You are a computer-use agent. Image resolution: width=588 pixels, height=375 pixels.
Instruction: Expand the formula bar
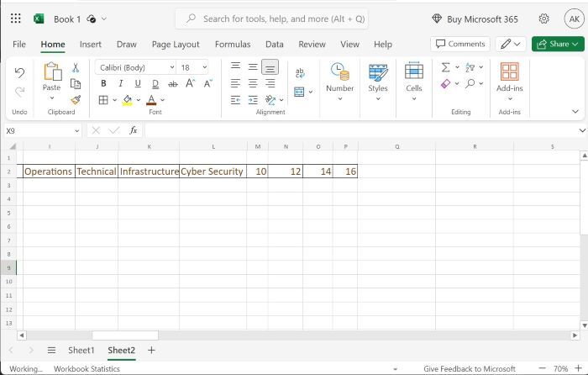(x=582, y=130)
